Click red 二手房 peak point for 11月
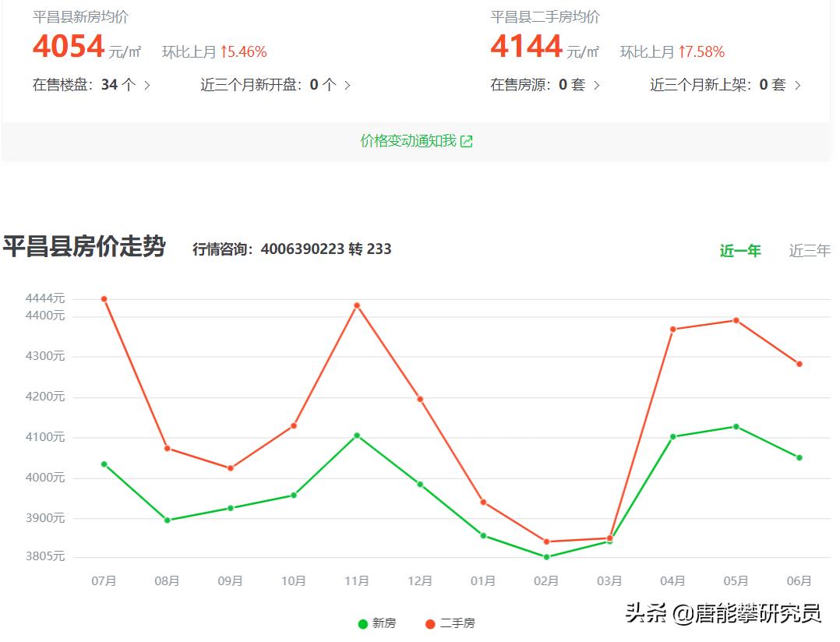 coord(357,305)
